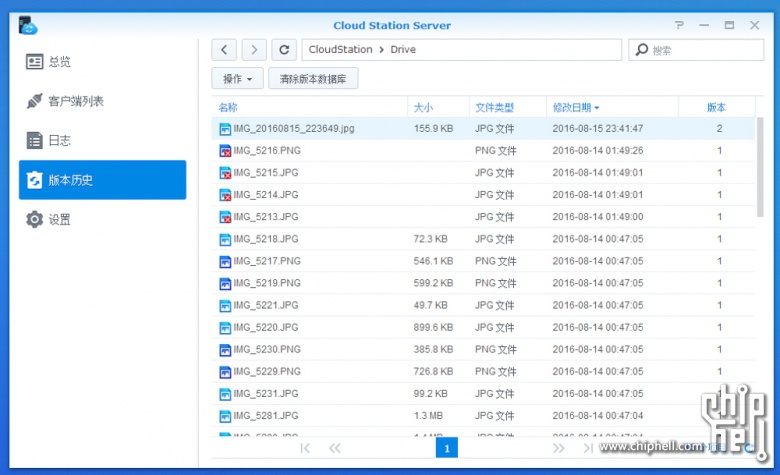Click image icon of IMG_5220.JPG
The width and height of the screenshot is (780, 475).
pos(225,328)
